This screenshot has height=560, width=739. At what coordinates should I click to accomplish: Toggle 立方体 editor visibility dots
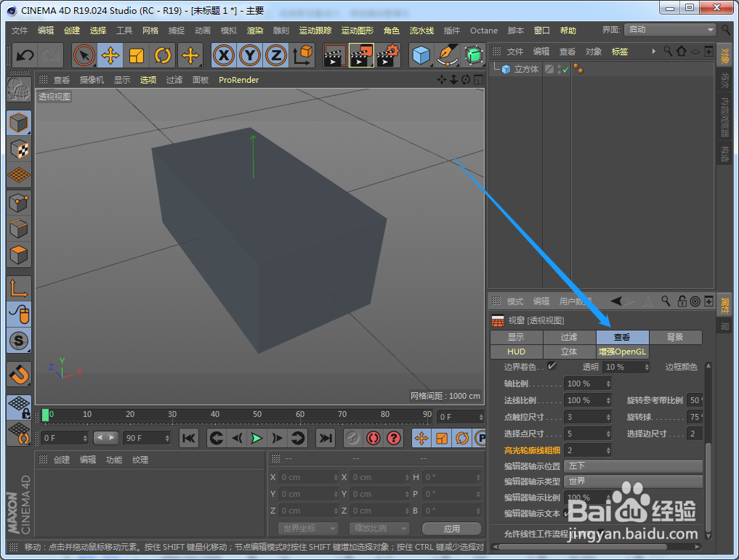point(559,70)
